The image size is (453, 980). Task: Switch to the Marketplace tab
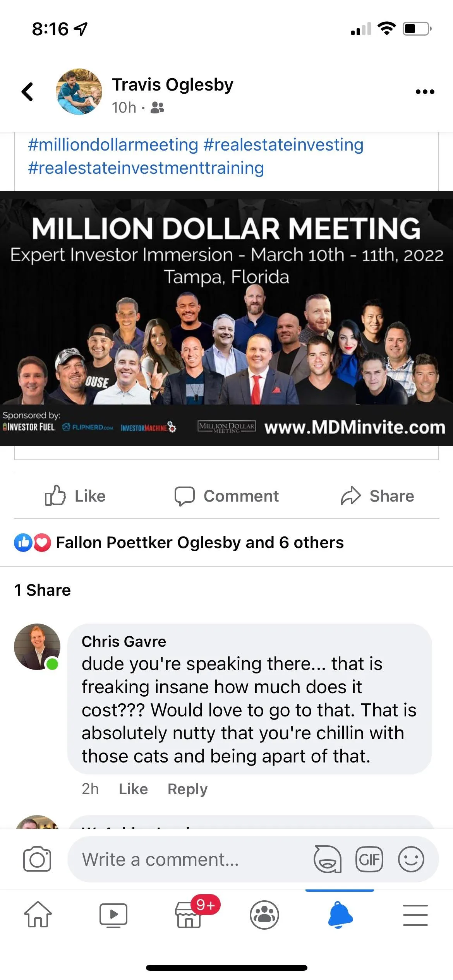(x=189, y=915)
